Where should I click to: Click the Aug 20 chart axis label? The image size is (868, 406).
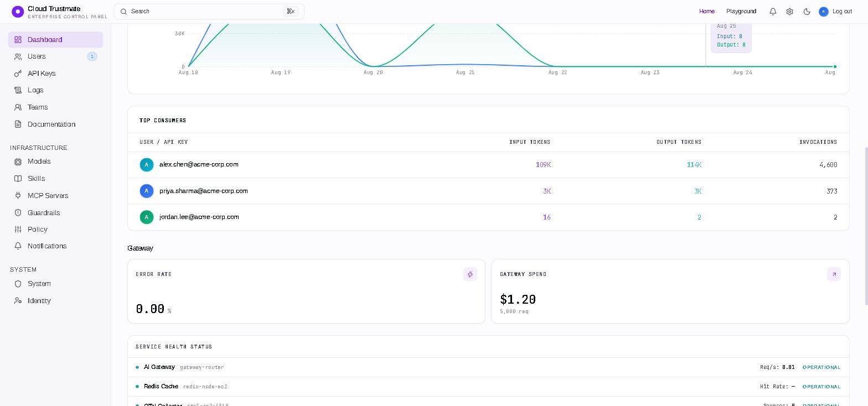point(373,72)
